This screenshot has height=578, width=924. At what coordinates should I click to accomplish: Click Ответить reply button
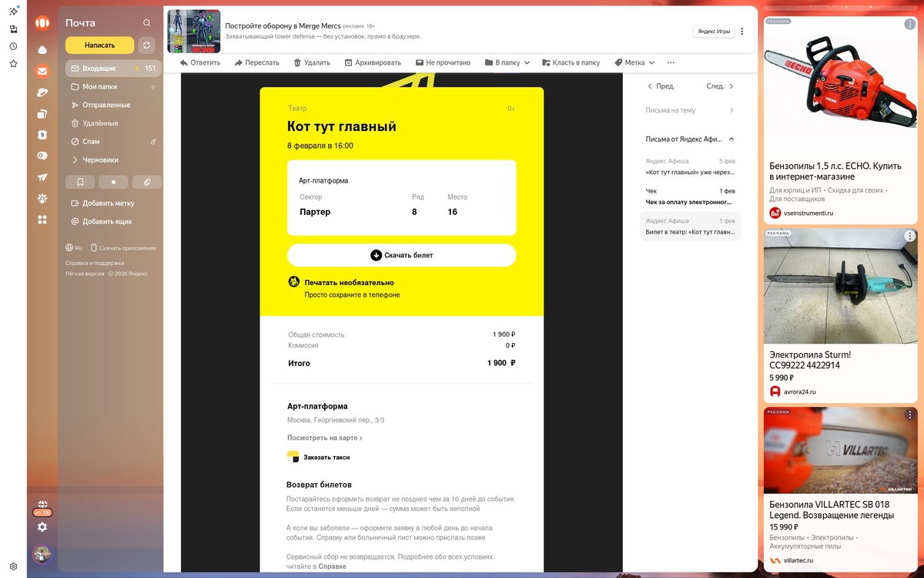click(199, 62)
